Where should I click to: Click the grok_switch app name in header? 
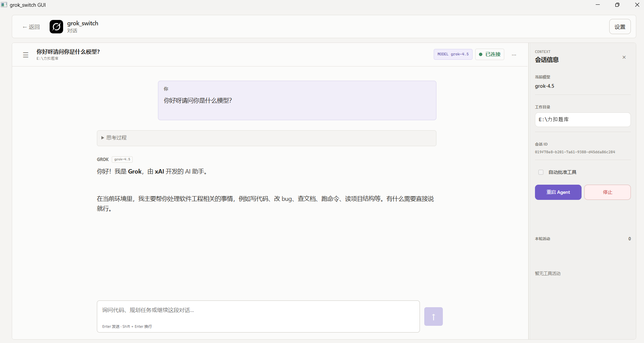click(83, 23)
